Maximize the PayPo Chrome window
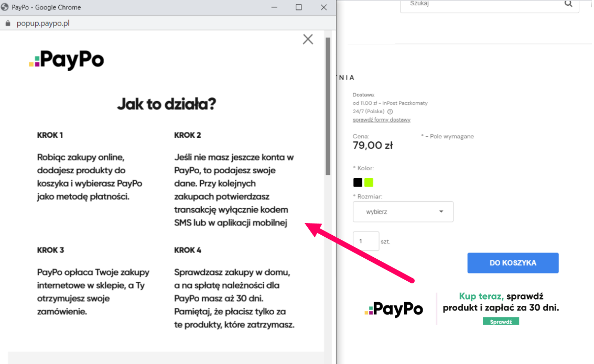Viewport: 594px width, 364px height. pyautogui.click(x=298, y=7)
